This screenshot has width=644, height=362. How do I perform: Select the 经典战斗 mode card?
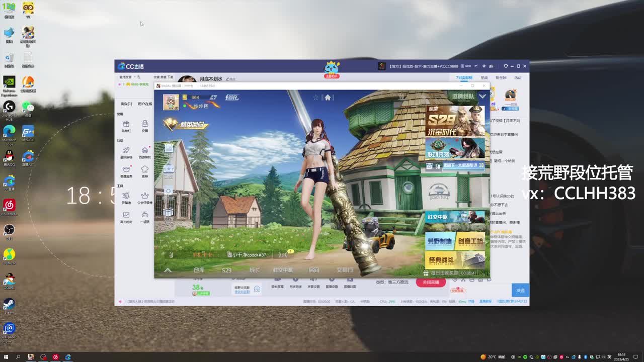[x=455, y=259]
